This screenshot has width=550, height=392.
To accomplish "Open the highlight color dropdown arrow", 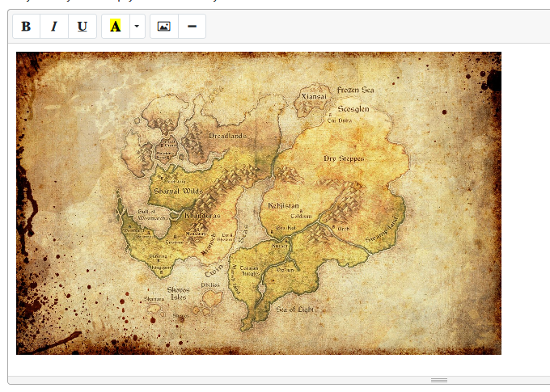I will click(137, 27).
